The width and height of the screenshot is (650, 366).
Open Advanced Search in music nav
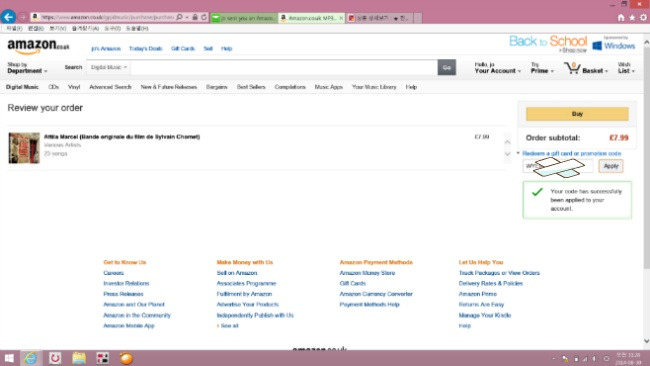110,87
